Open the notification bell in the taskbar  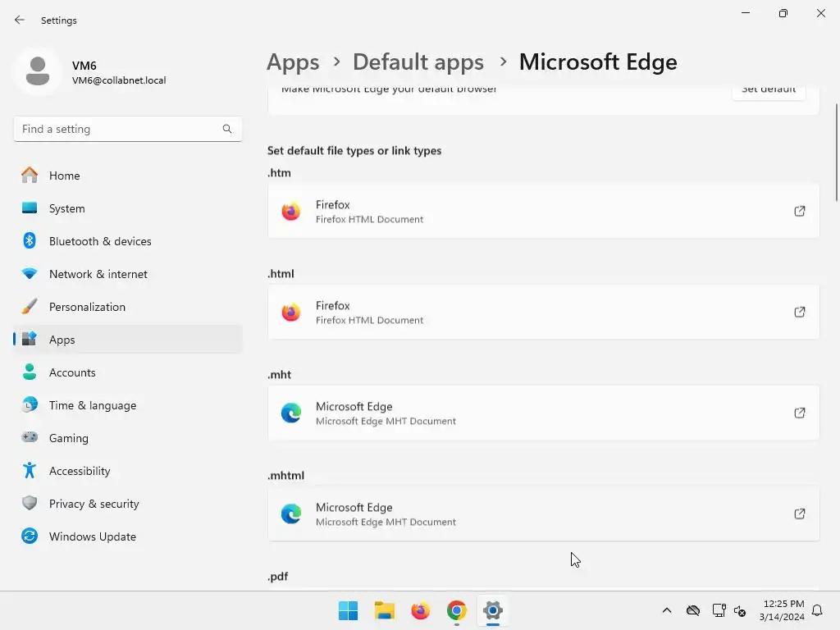(x=817, y=610)
